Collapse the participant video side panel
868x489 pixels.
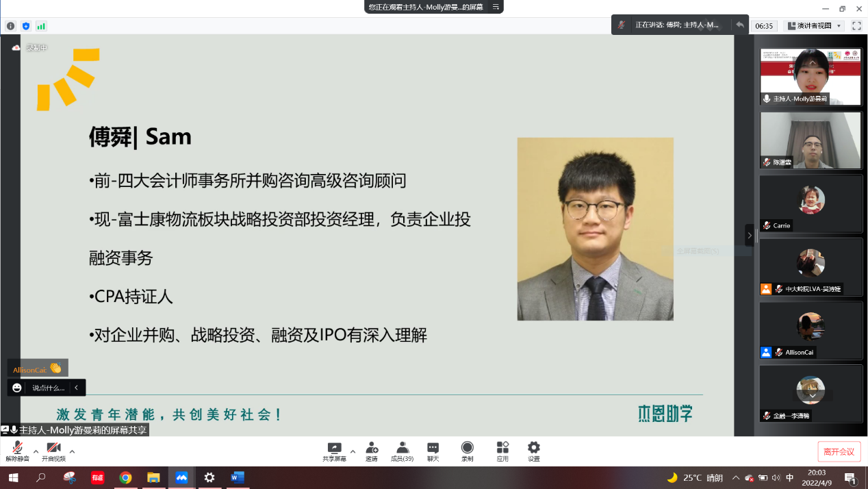(750, 235)
